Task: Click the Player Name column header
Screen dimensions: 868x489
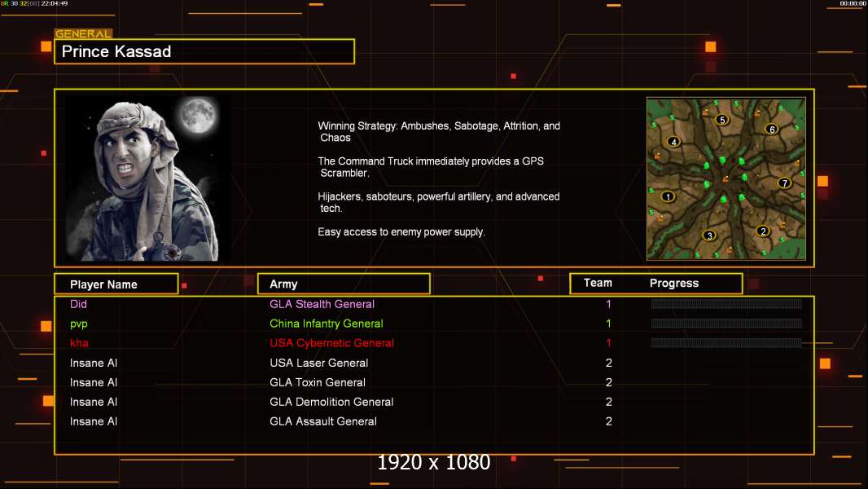Action: click(x=116, y=284)
